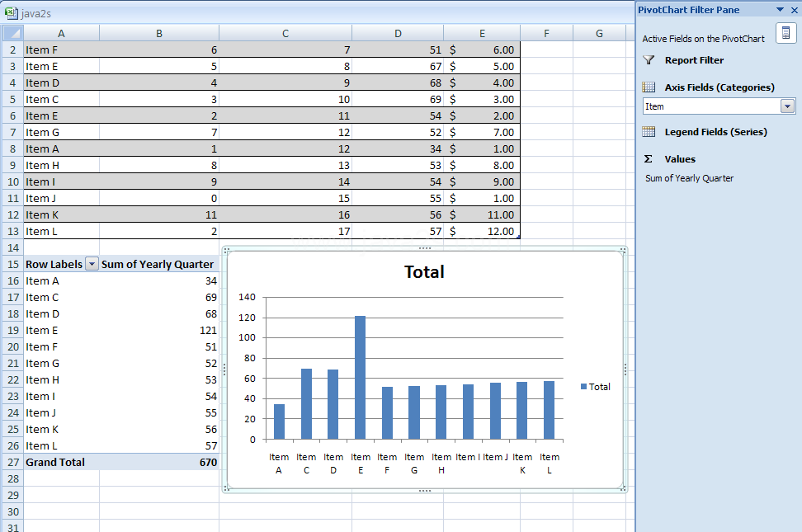Click the Select All corner button
The image size is (802, 532).
click(x=13, y=33)
